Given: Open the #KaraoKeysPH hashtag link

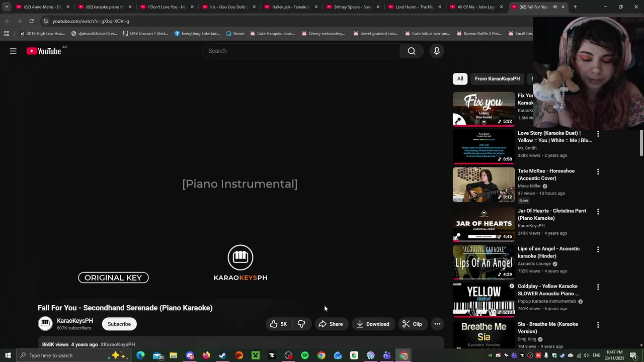Looking at the screenshot, I should pos(118,344).
